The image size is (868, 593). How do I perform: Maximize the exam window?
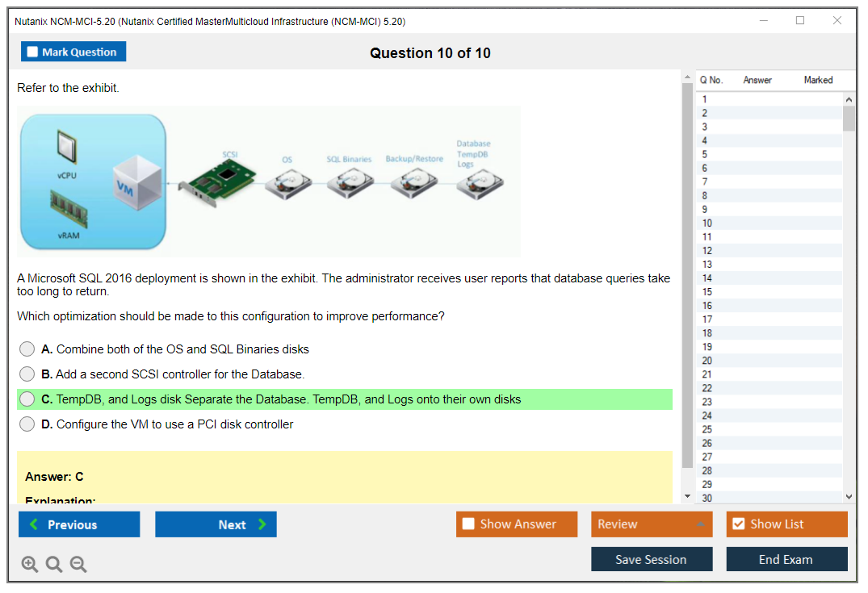pos(800,21)
